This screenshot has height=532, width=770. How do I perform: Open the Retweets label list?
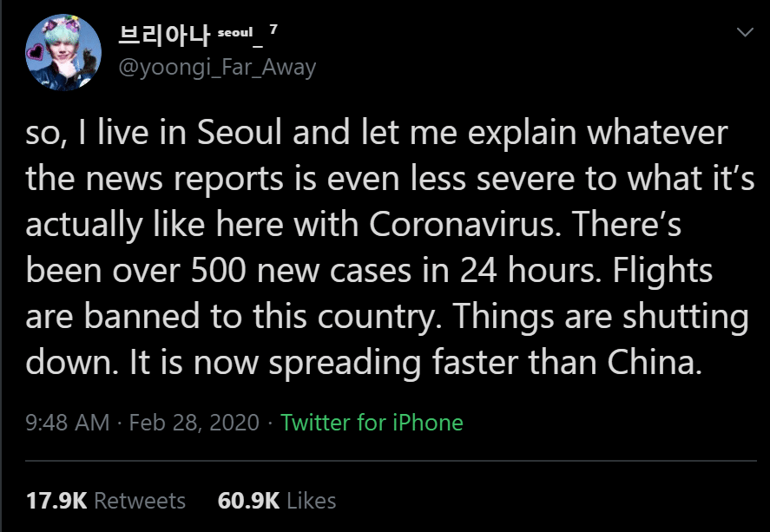[139, 501]
